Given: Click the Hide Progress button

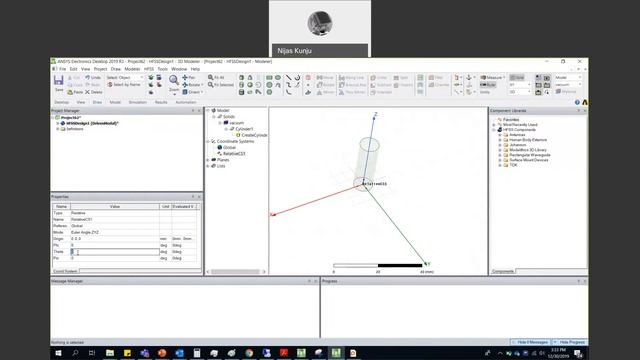Looking at the screenshot, I should click(x=570, y=342).
